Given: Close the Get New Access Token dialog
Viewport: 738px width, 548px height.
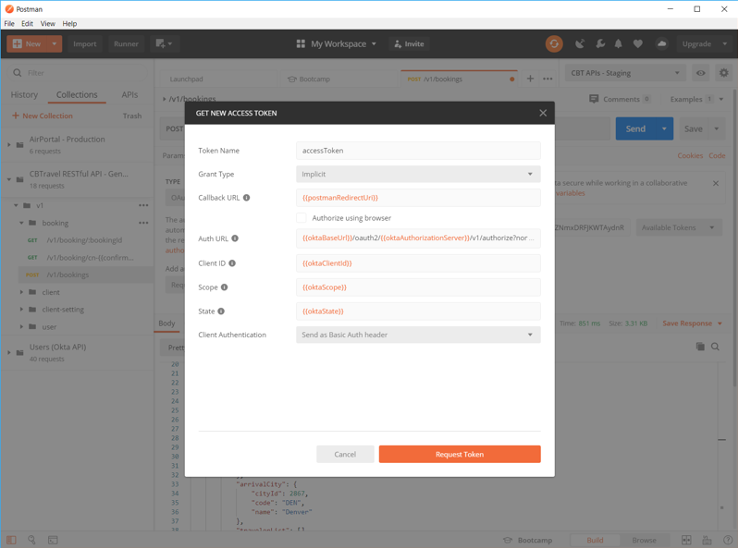Looking at the screenshot, I should coord(543,113).
